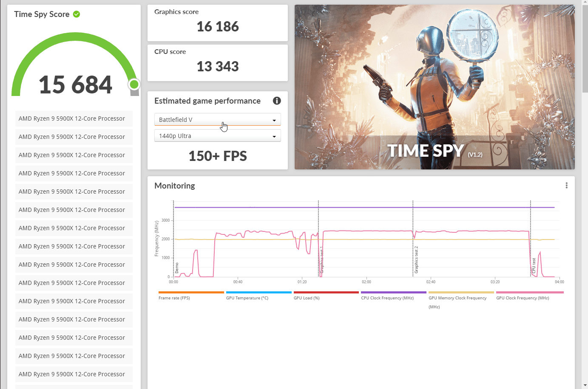Click the Graphics score value 16 186
588x389 pixels.
point(218,27)
